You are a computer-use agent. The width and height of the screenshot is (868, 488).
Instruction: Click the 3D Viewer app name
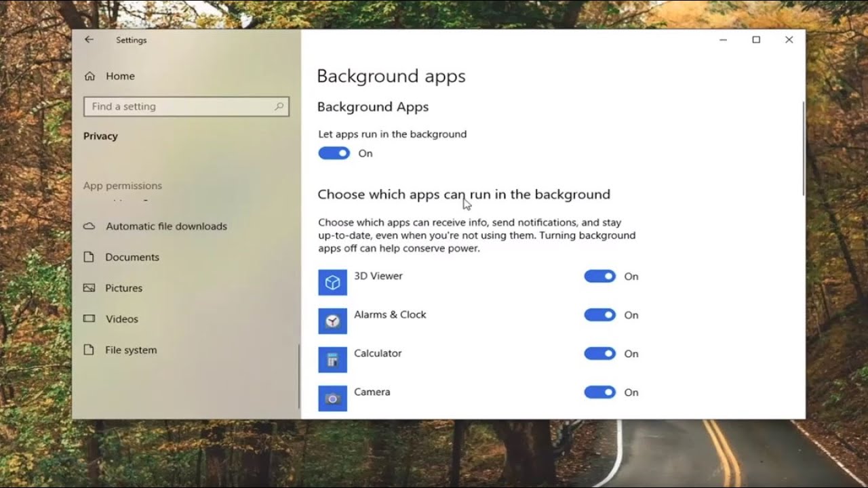click(x=378, y=276)
